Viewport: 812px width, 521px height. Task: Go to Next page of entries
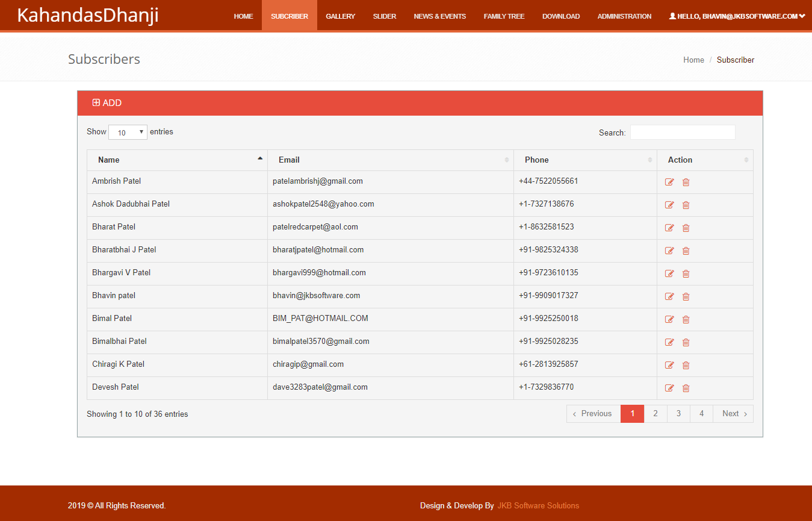pos(733,414)
